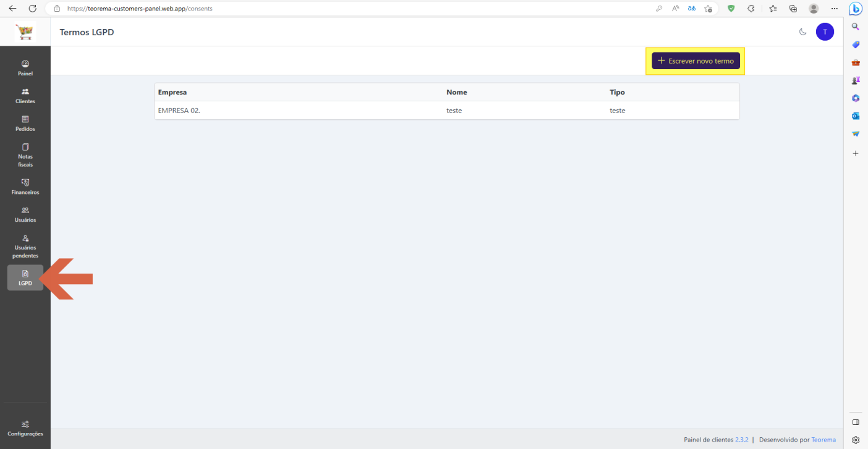Screen dimensions: 868x449
Task: Open the Teorema developer link
Action: (x=823, y=440)
